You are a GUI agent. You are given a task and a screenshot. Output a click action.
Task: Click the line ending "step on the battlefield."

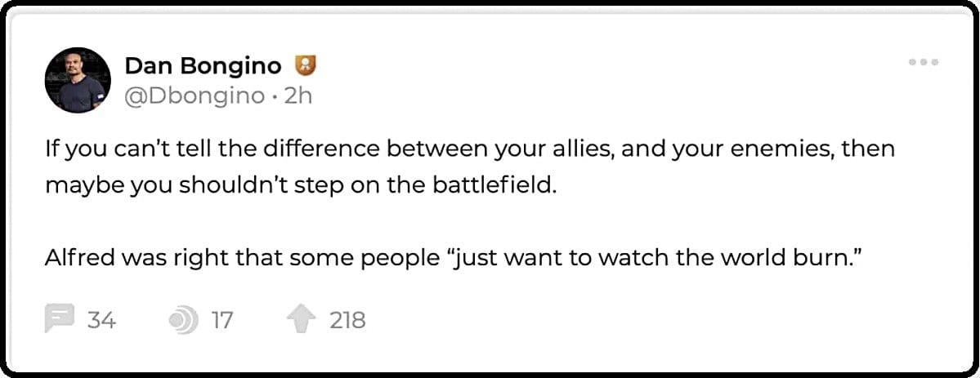[300, 184]
